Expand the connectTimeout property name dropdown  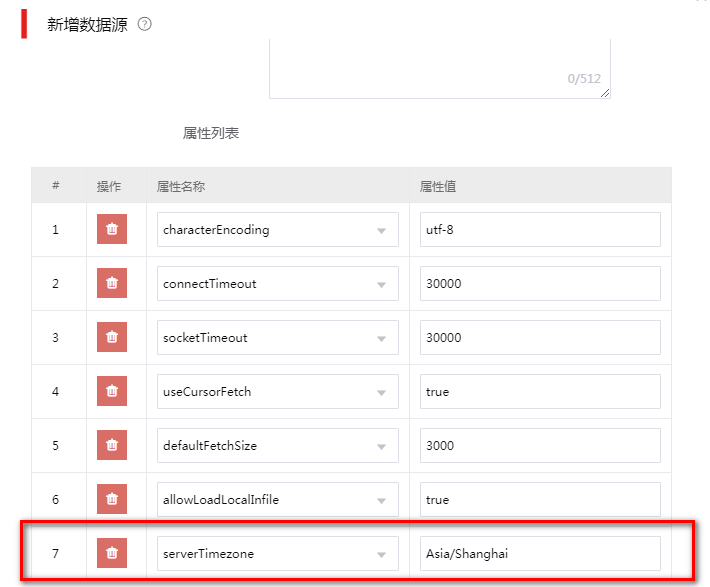coord(278,284)
